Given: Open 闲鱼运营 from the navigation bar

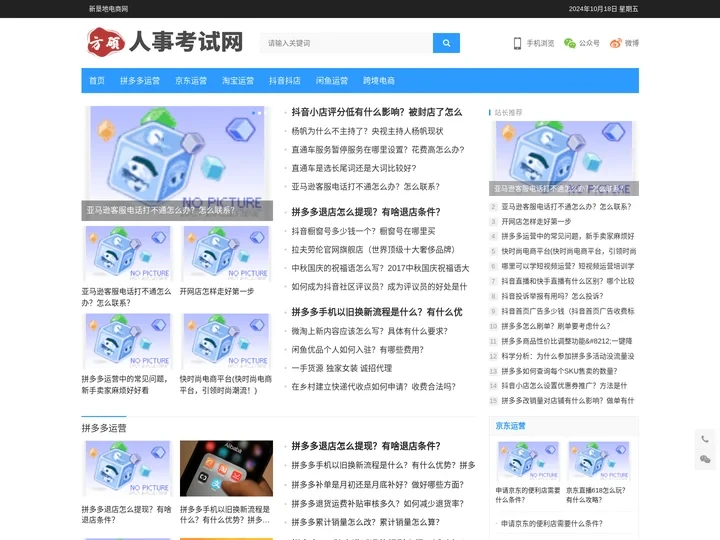Looking at the screenshot, I should pos(332,81).
